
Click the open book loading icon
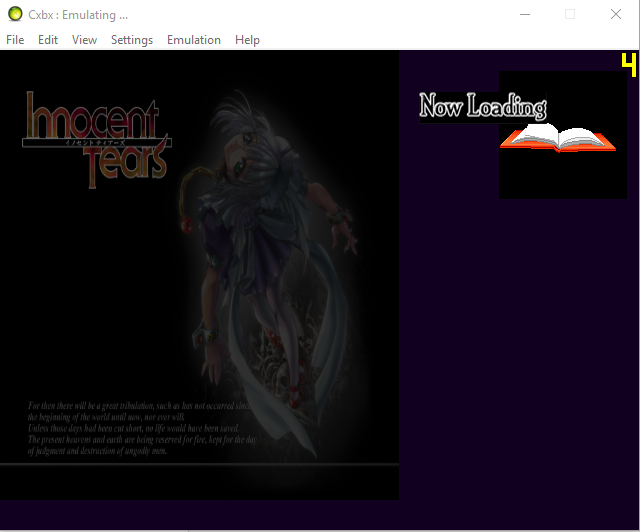[558, 137]
